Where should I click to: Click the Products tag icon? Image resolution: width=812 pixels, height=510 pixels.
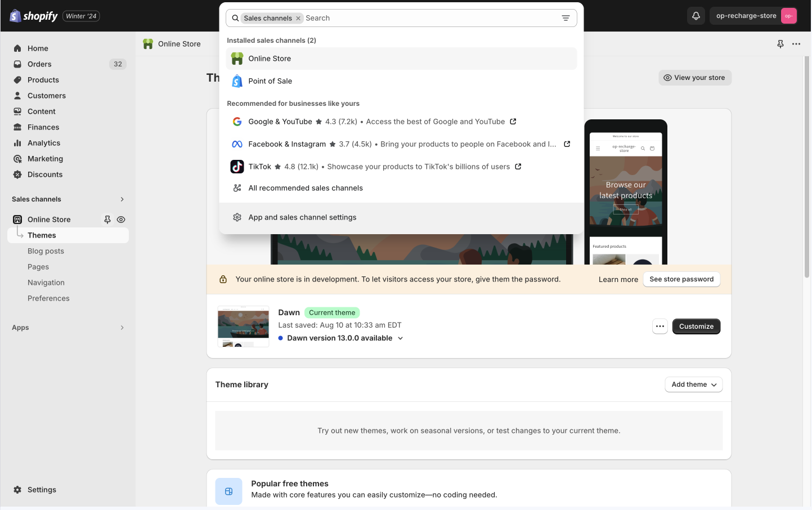point(17,80)
